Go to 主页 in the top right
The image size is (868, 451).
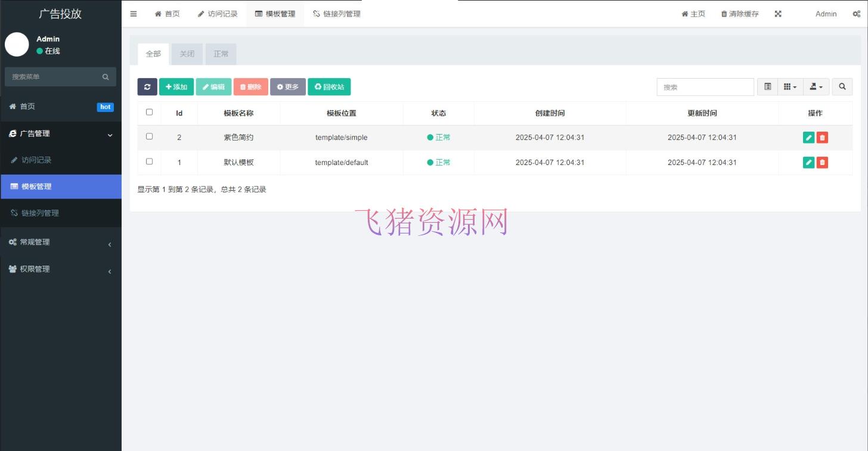[x=693, y=14]
